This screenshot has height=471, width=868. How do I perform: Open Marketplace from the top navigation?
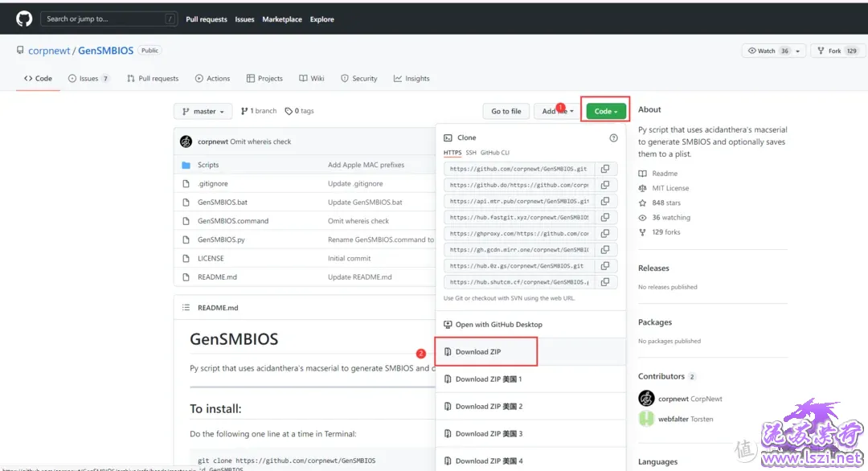(282, 19)
